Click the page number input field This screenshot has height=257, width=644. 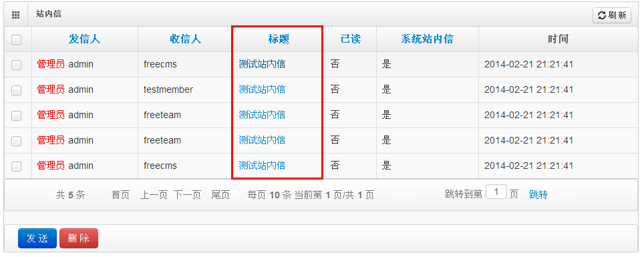coord(496,192)
